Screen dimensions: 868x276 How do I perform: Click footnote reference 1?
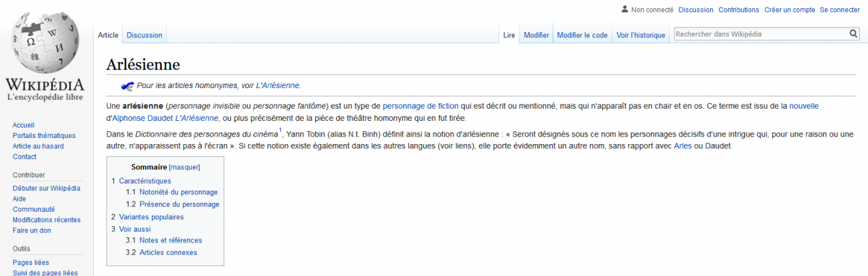[280, 130]
